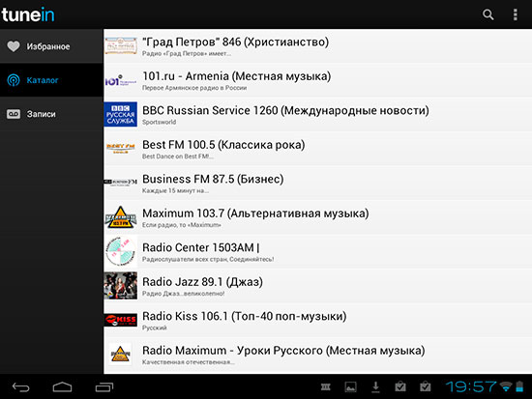Tap the Град Петров station logo
The image size is (532, 399).
[x=121, y=46]
